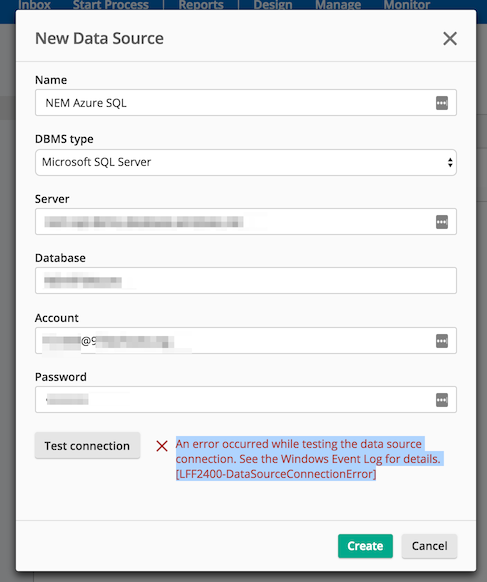Open the Manage tab

pyautogui.click(x=338, y=5)
